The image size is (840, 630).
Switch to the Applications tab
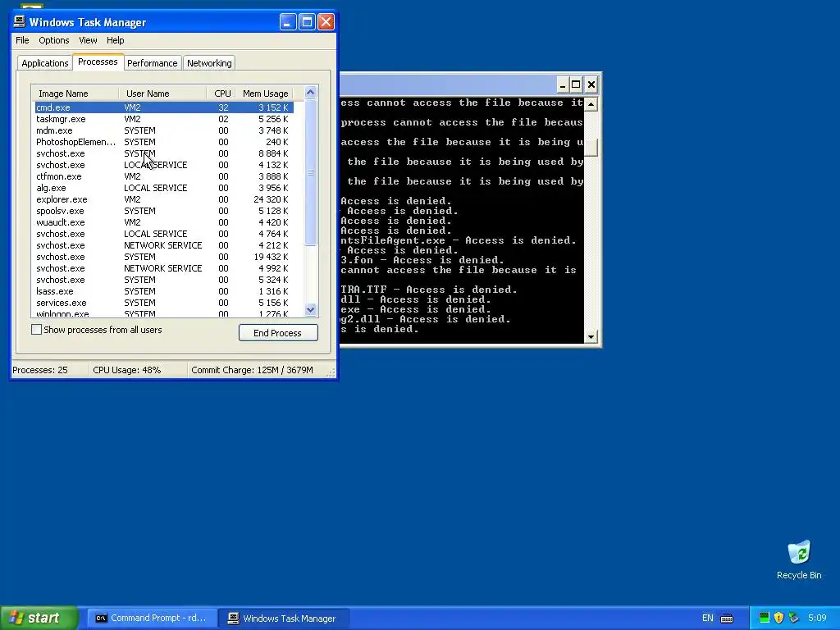45,62
